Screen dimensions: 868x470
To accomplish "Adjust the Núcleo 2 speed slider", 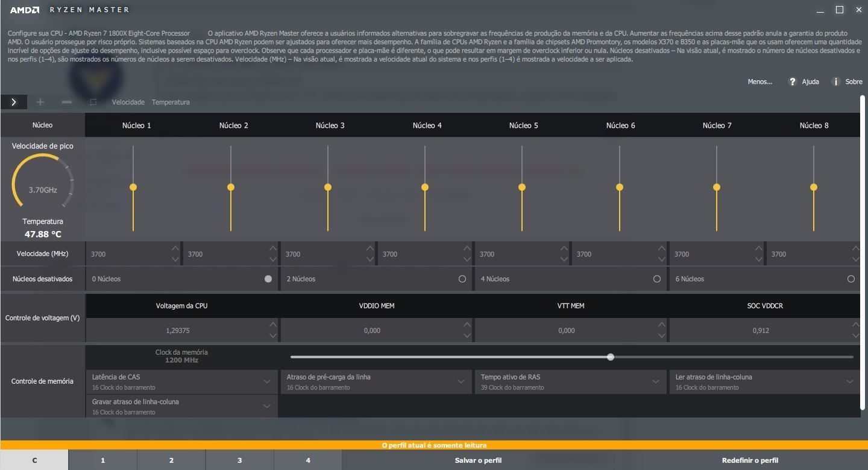I will click(x=231, y=187).
